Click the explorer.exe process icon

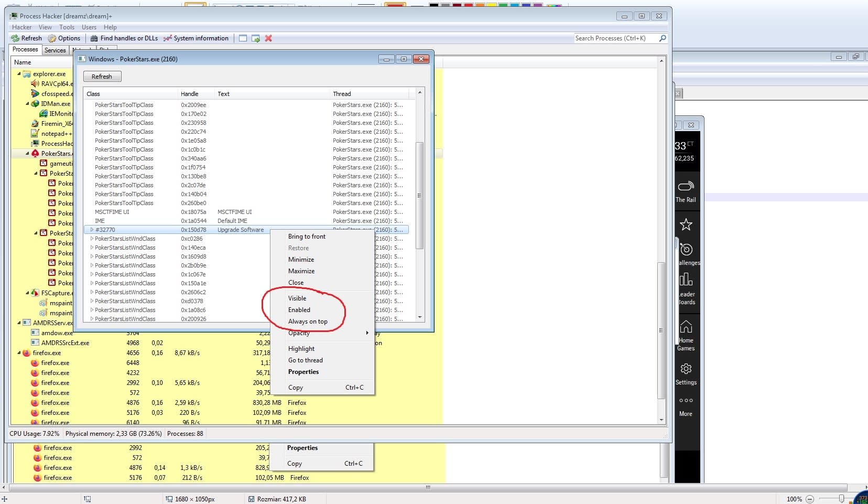point(27,74)
